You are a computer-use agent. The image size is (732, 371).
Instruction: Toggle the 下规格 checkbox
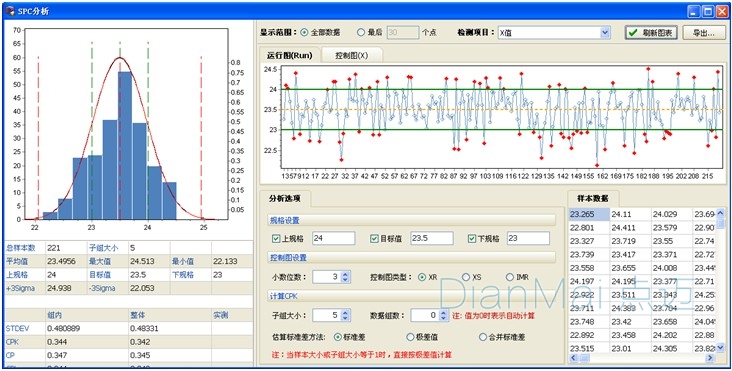click(x=472, y=238)
